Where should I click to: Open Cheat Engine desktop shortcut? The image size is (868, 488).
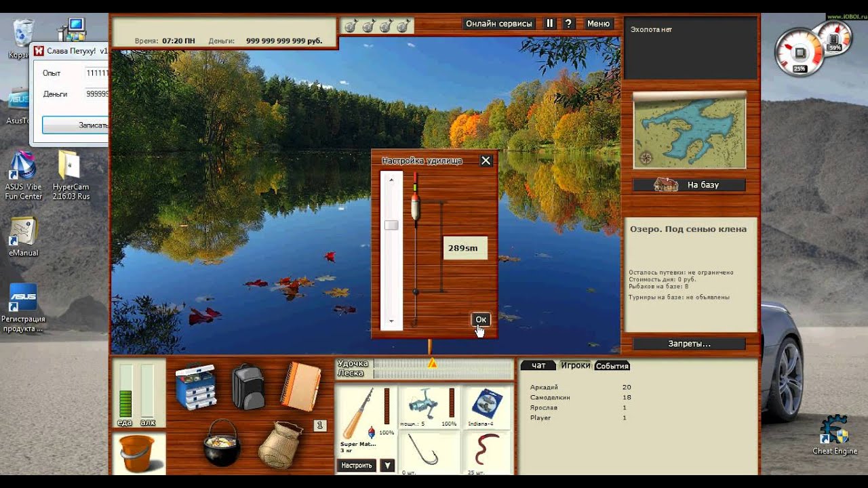pyautogui.click(x=835, y=435)
